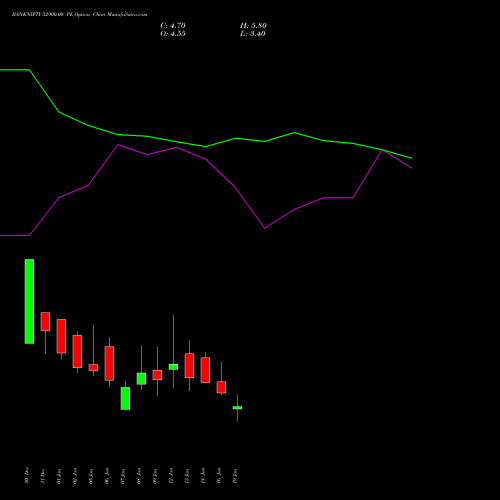
Task: Click the green indicator line on the chart
Action: pos(206,146)
